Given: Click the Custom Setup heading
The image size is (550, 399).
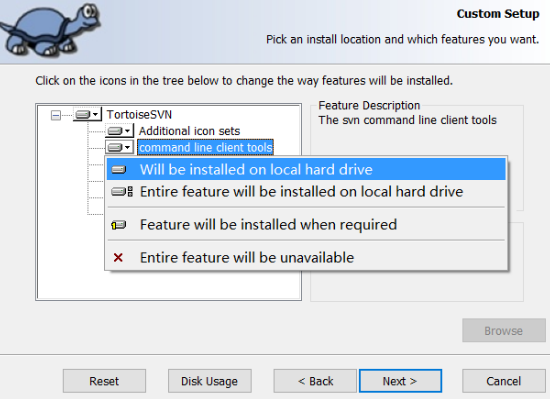Looking at the screenshot, I should 498,14.
